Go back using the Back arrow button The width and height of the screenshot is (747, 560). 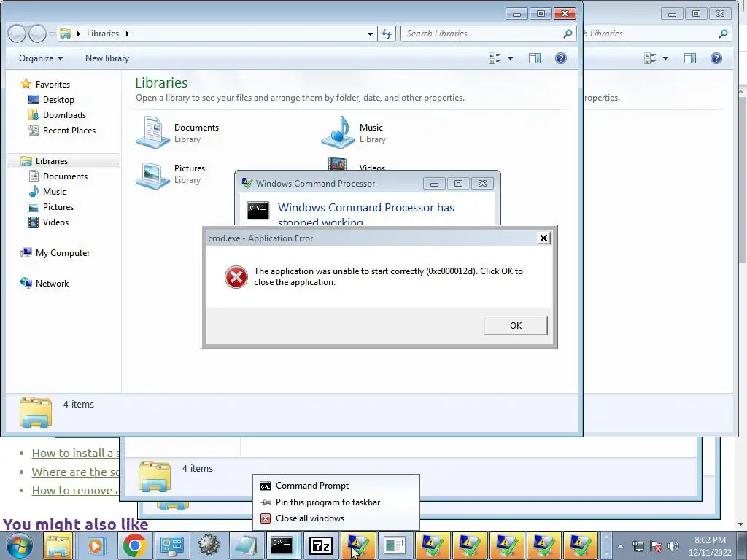point(17,34)
